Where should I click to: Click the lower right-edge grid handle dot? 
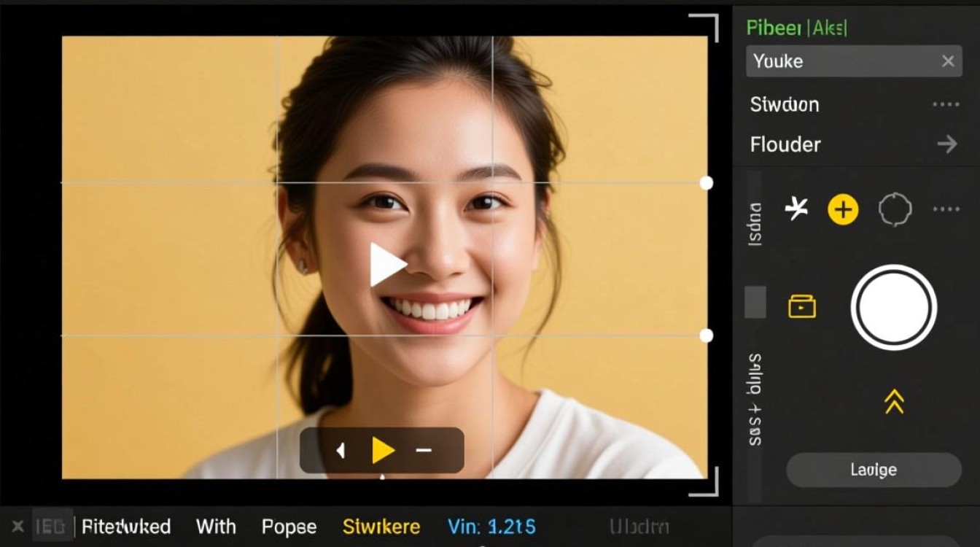click(706, 335)
